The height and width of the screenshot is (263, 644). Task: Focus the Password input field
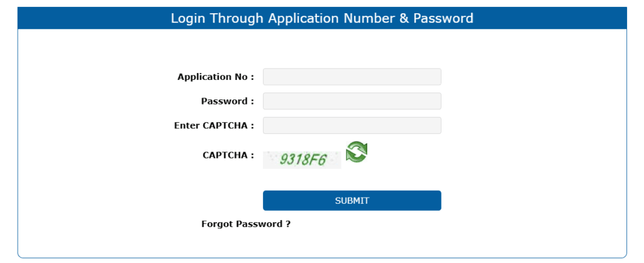tap(352, 101)
